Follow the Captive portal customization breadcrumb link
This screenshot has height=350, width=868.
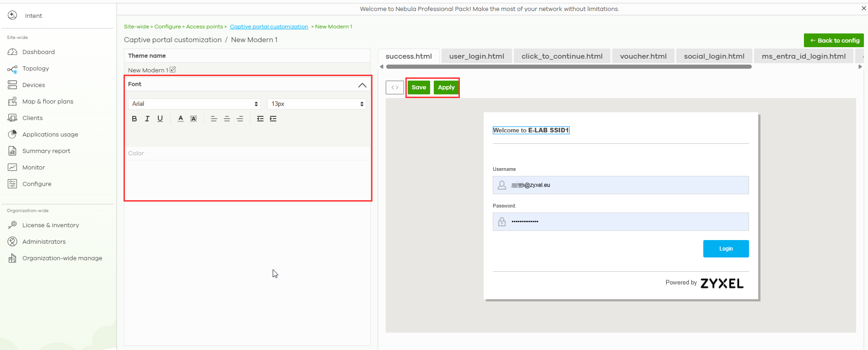point(269,27)
